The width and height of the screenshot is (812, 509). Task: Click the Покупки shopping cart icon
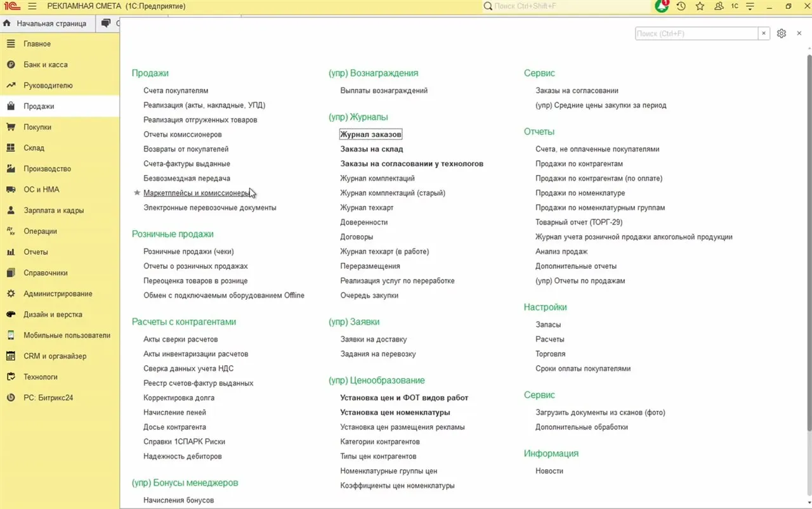11,127
